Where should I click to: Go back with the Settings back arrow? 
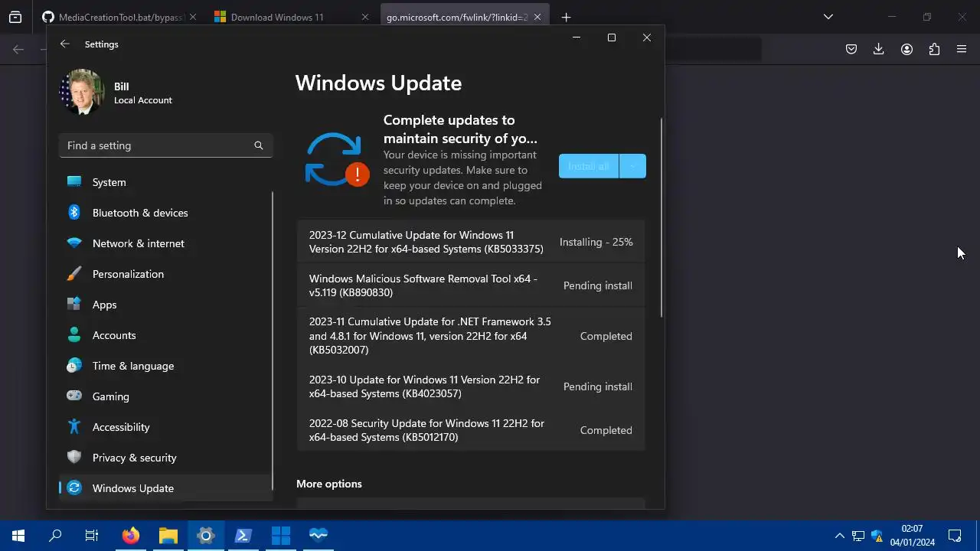click(x=65, y=44)
